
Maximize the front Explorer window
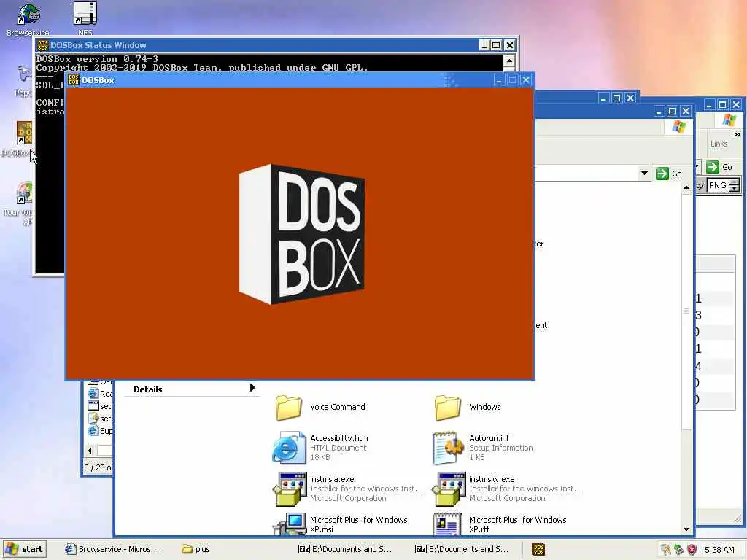click(x=672, y=112)
